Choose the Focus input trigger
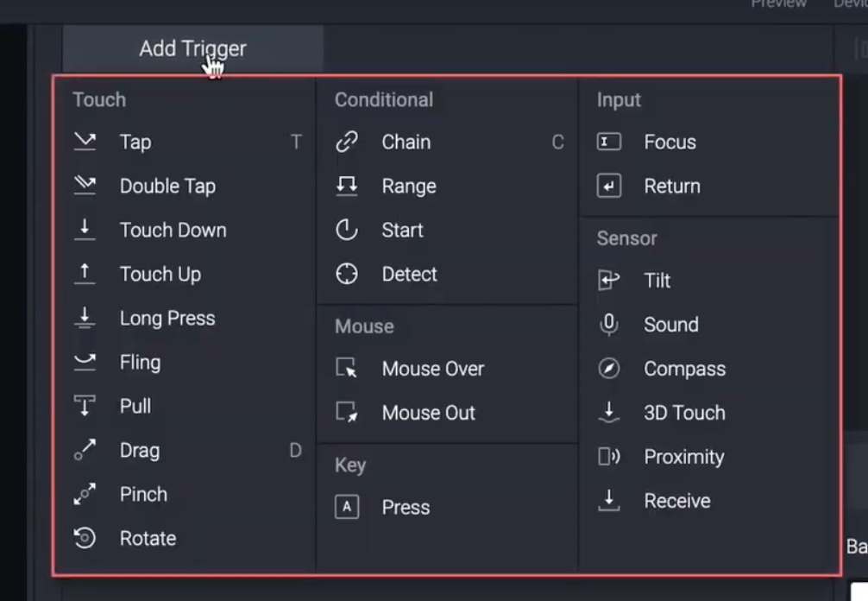Screen dimensions: 868x601 click(670, 142)
